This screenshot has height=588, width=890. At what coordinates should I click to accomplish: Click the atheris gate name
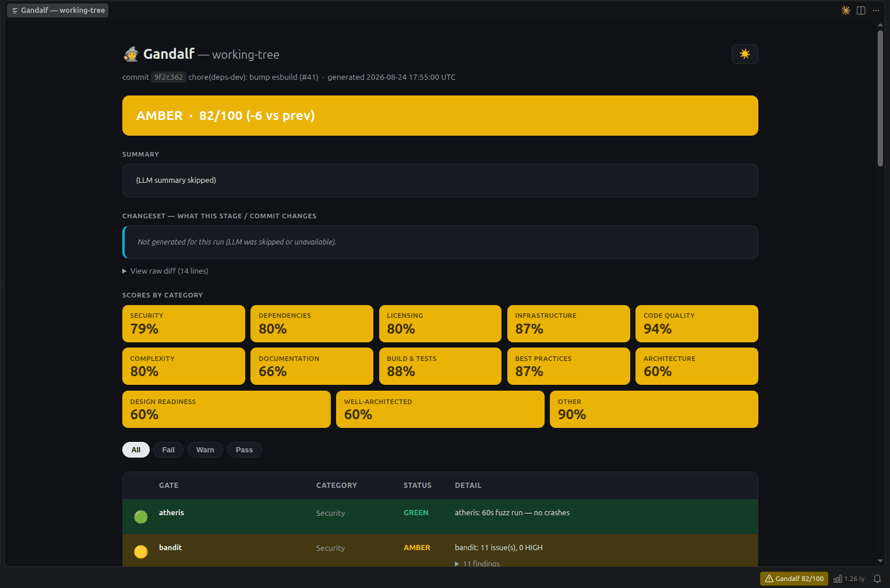pos(171,513)
